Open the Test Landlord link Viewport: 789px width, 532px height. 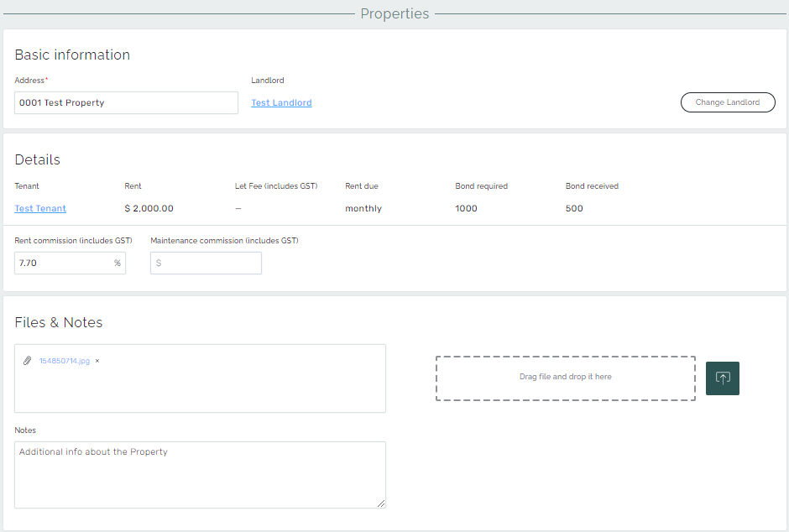pos(281,103)
